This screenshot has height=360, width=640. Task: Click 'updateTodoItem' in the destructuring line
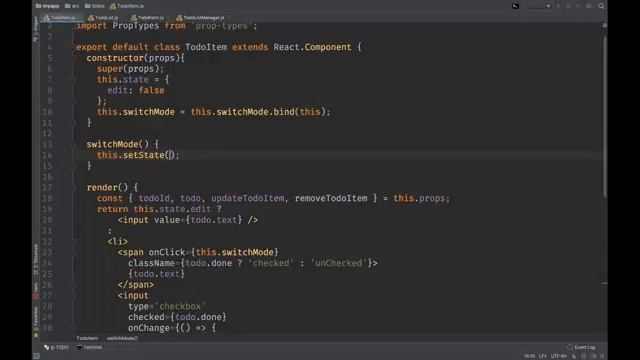click(x=248, y=198)
